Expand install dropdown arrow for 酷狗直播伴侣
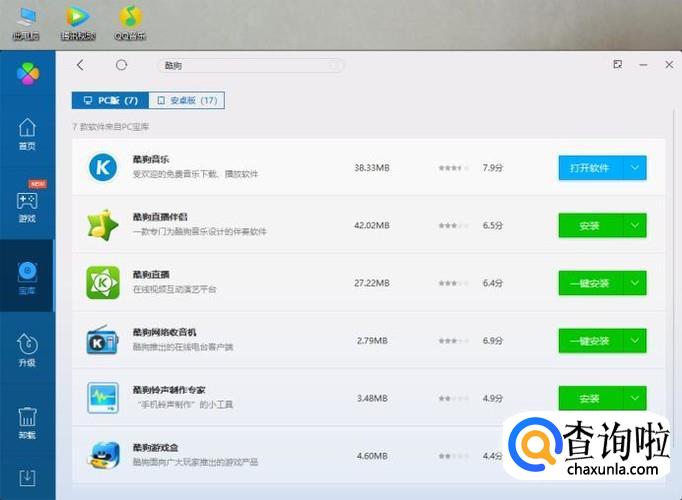The height and width of the screenshot is (500, 682). (635, 226)
